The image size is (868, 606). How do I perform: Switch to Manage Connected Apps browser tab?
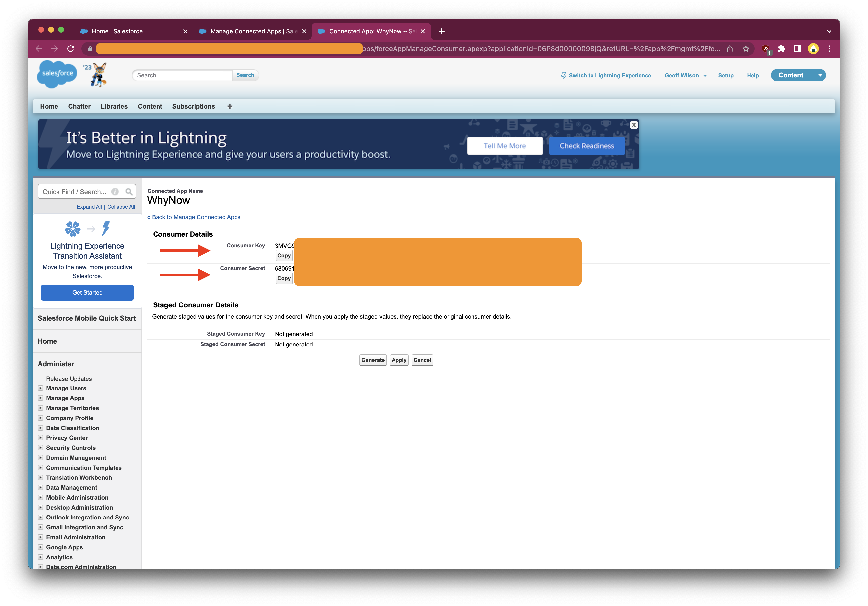253,31
